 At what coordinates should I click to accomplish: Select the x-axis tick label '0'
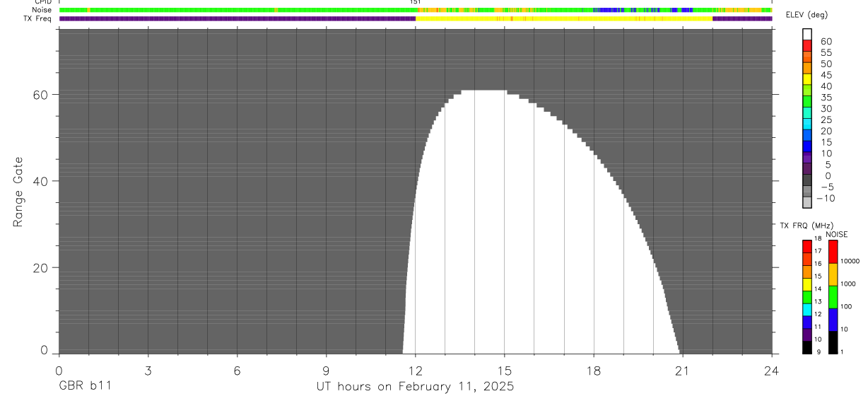59,371
